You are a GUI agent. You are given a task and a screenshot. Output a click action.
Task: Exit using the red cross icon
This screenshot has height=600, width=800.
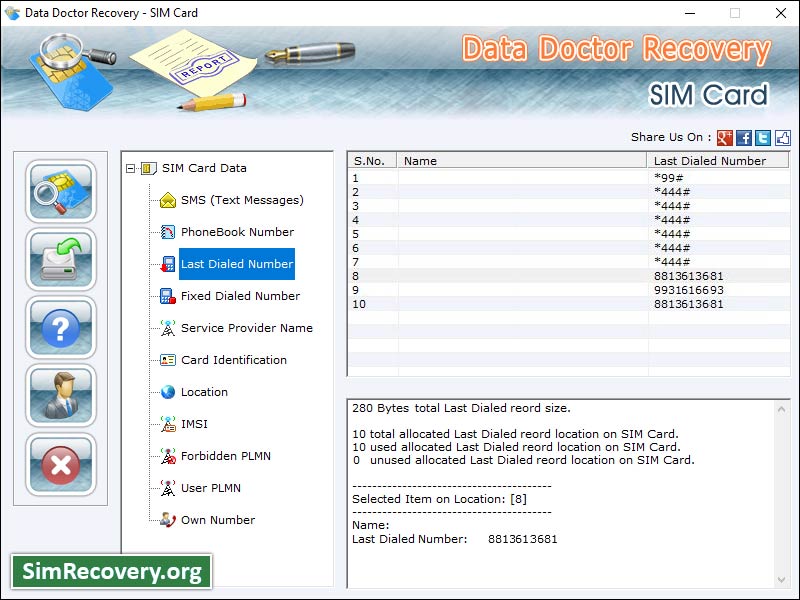pos(60,464)
